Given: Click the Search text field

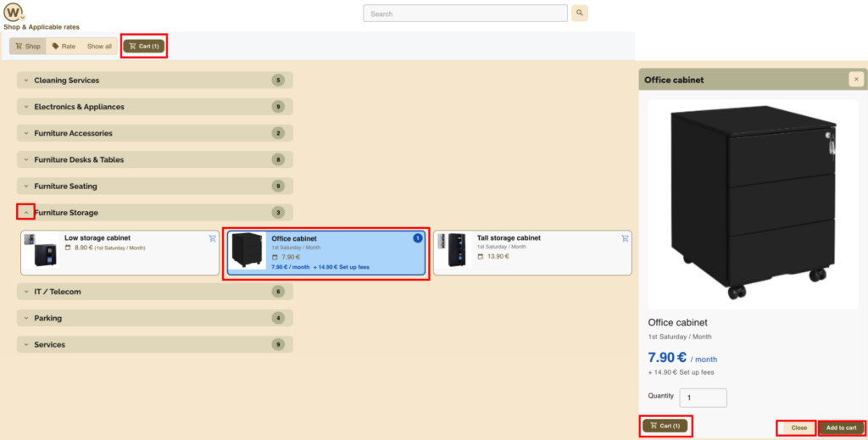Looking at the screenshot, I should tap(465, 14).
